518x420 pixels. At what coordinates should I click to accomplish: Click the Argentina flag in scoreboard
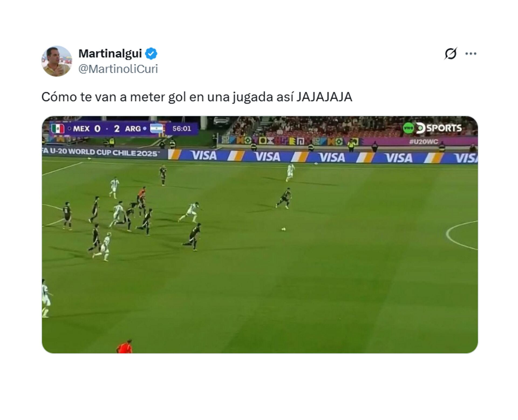pyautogui.click(x=156, y=129)
